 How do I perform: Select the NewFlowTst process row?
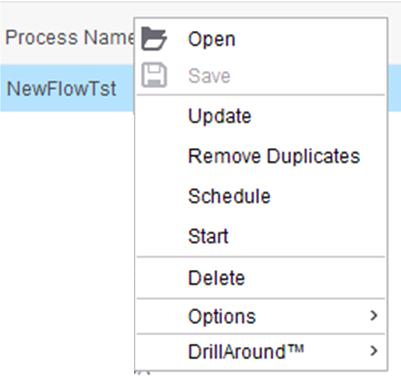67,88
